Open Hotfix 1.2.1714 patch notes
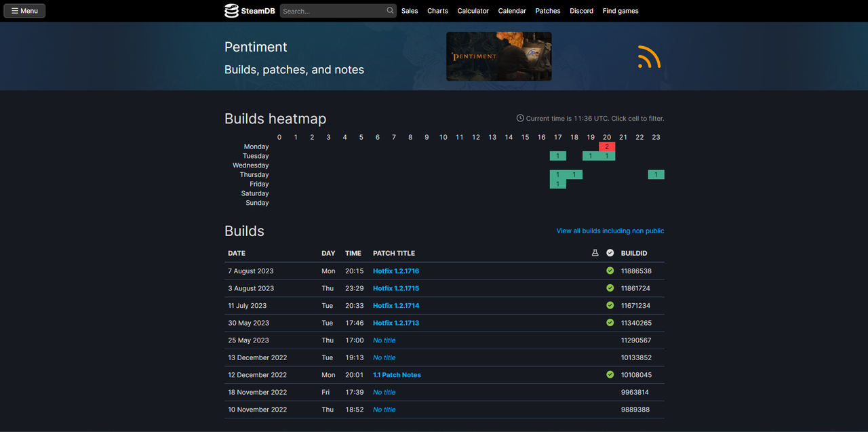868x432 pixels. point(396,305)
